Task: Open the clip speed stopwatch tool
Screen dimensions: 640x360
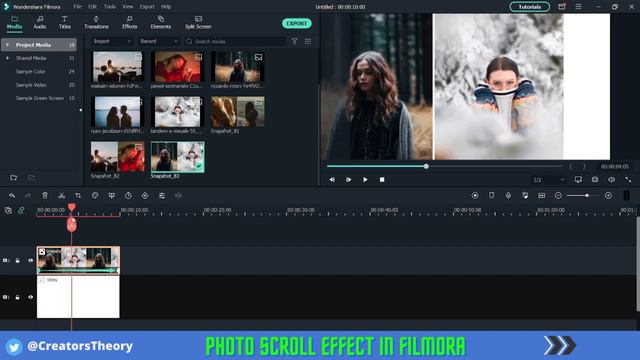Action: coord(128,196)
